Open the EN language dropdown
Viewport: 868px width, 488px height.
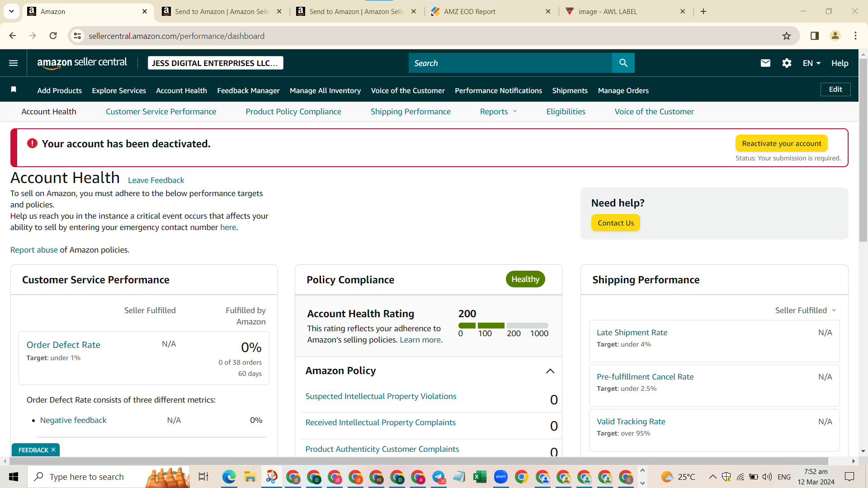point(811,63)
